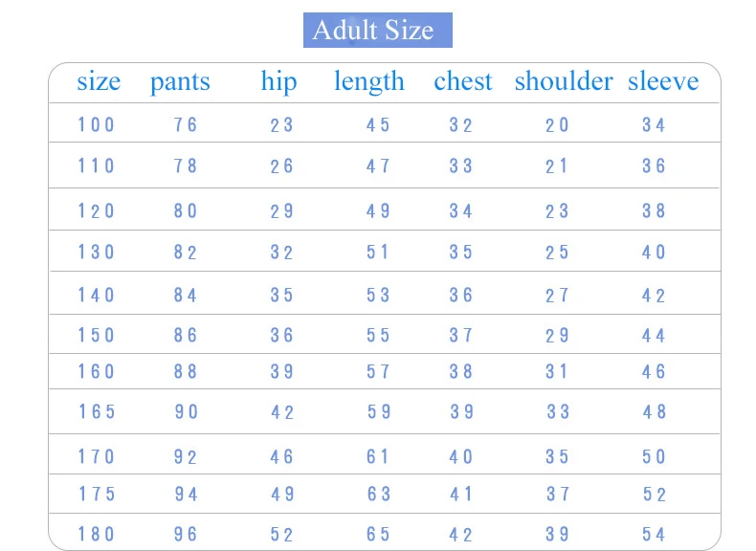The height and width of the screenshot is (551, 756).
Task: Click hip value 35 in row 140
Action: 281,295
